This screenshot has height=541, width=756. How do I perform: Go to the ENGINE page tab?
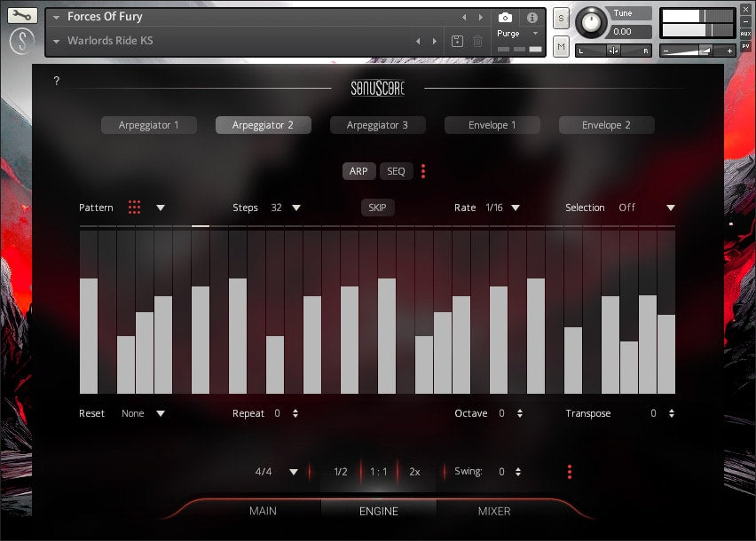click(x=379, y=511)
